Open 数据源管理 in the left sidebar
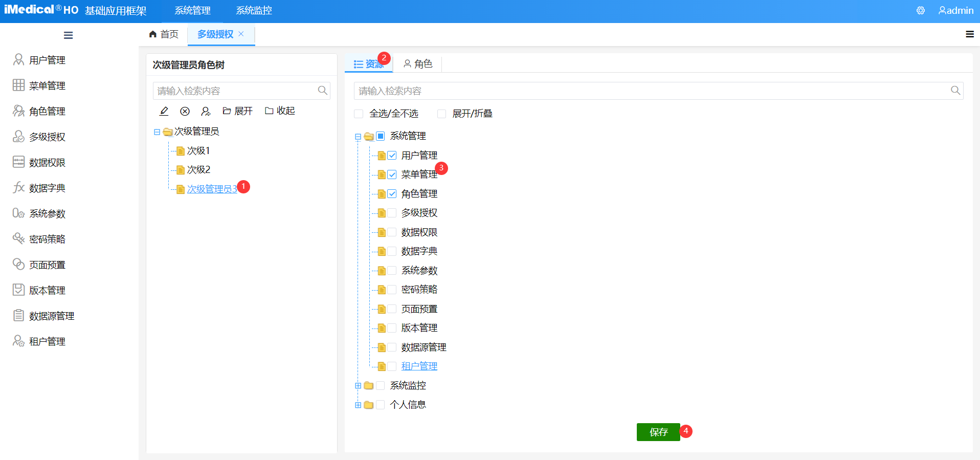This screenshot has height=460, width=980. click(x=52, y=316)
